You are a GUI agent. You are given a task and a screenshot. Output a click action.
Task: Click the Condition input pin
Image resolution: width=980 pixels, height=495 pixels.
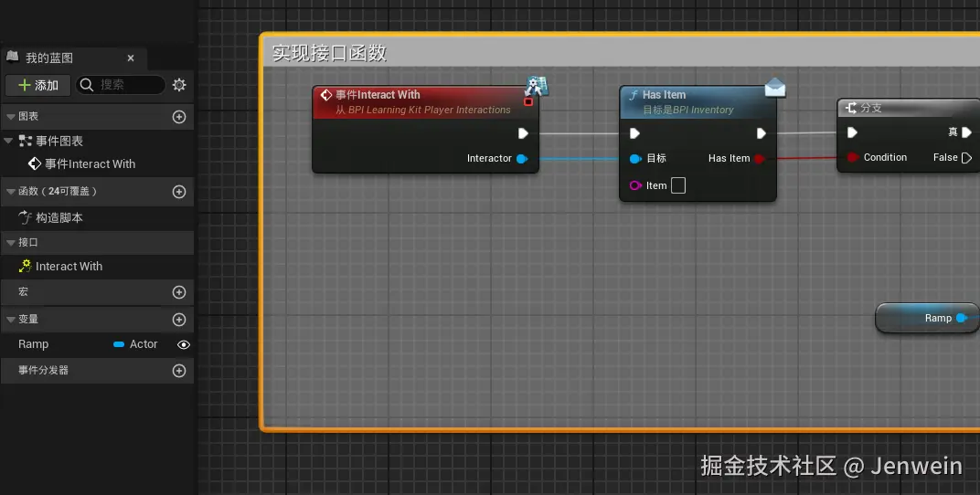click(x=853, y=157)
